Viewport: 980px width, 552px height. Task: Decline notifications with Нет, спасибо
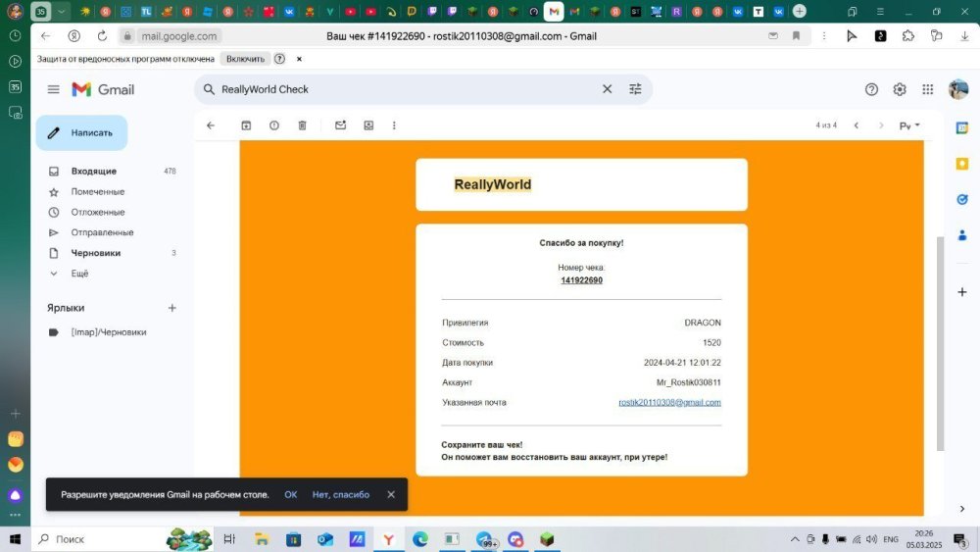coord(341,494)
